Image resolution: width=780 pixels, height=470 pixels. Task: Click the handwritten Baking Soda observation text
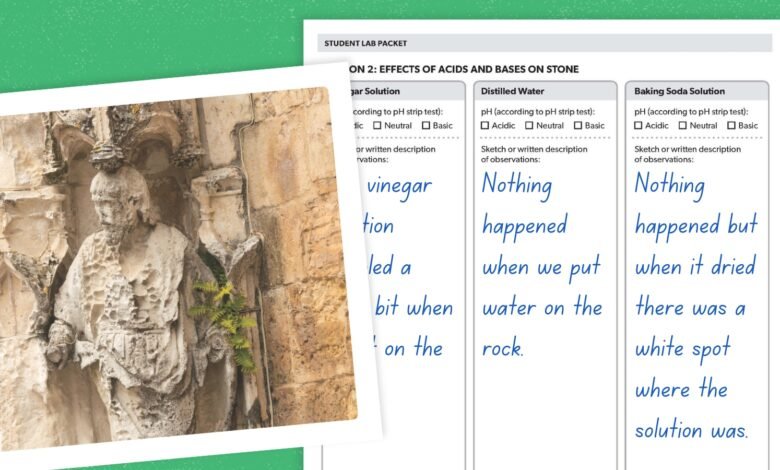[694, 306]
